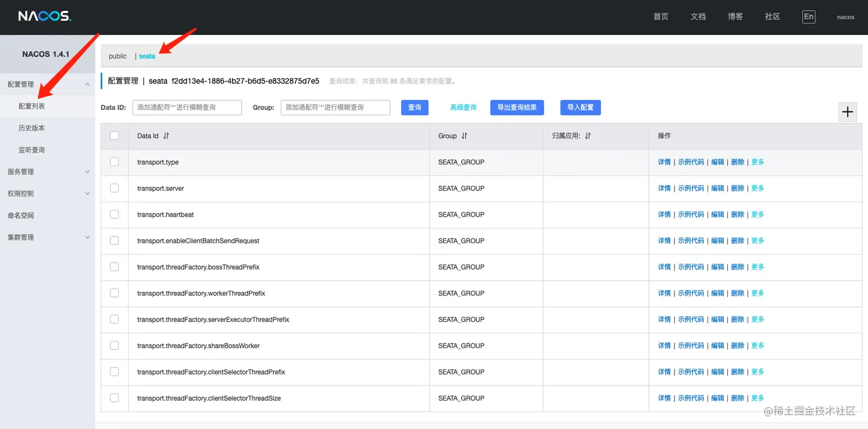This screenshot has width=868, height=429.
Task: Sort by 归属应用 sort icon
Action: 588,136
